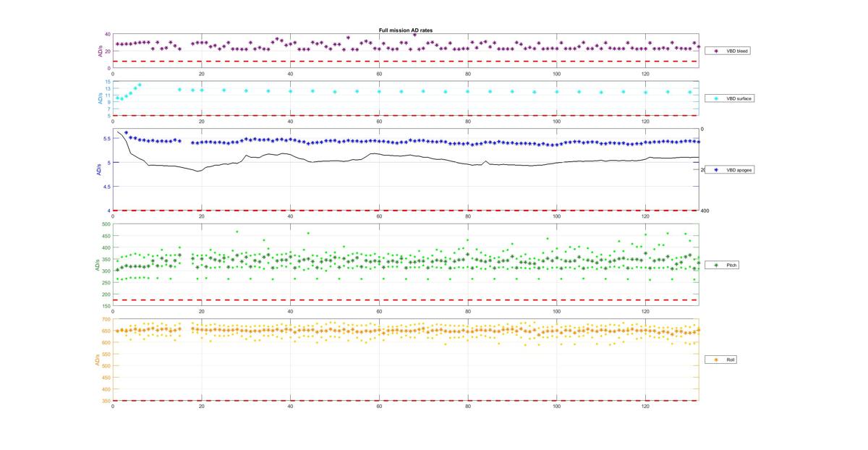This screenshot has width=868, height=450.
Task: Click the "450" tick on the pitch plot
Action: point(106,236)
